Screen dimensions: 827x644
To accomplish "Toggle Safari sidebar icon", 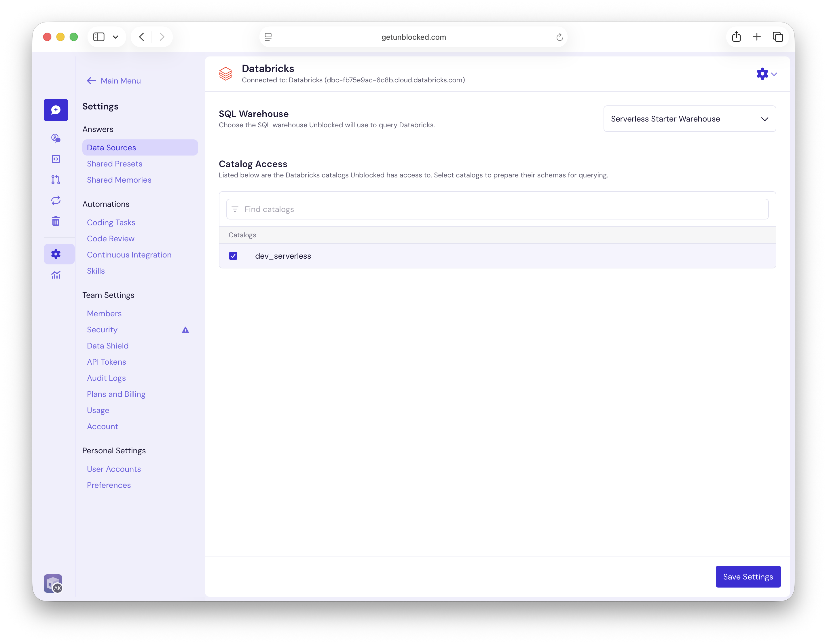I will 99,37.
